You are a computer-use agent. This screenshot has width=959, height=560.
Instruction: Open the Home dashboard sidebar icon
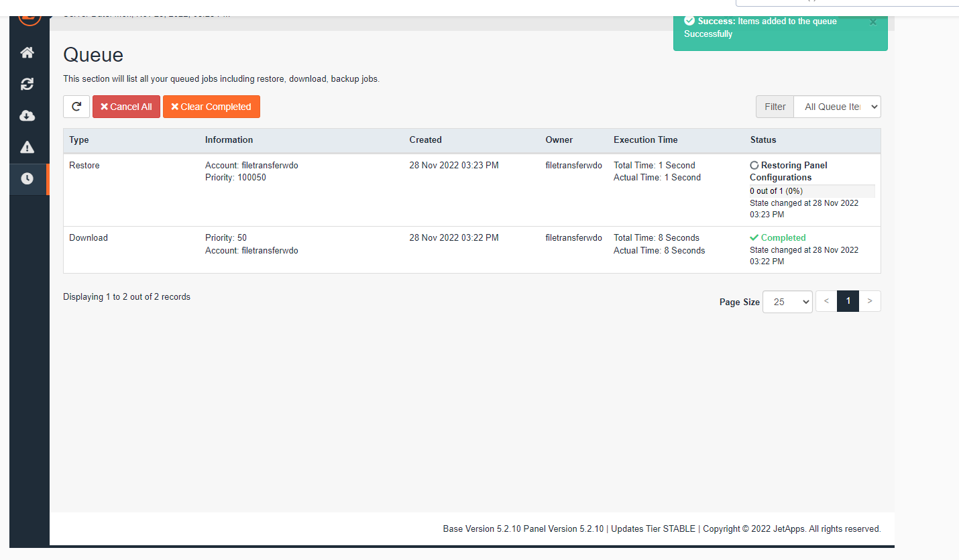(27, 52)
